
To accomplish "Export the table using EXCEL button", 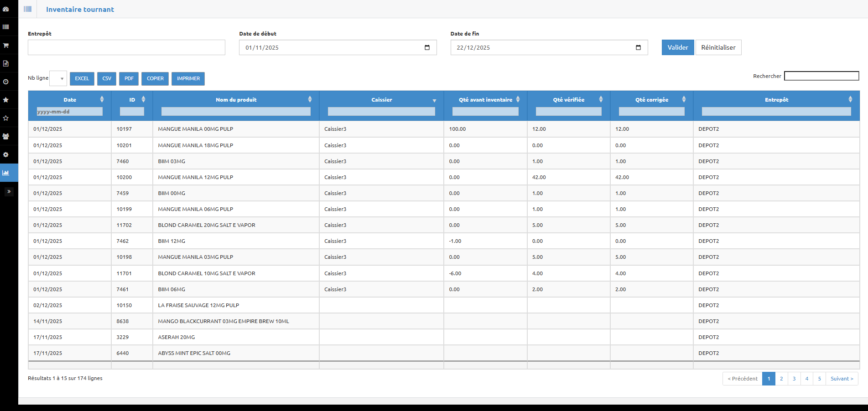I will (x=82, y=78).
